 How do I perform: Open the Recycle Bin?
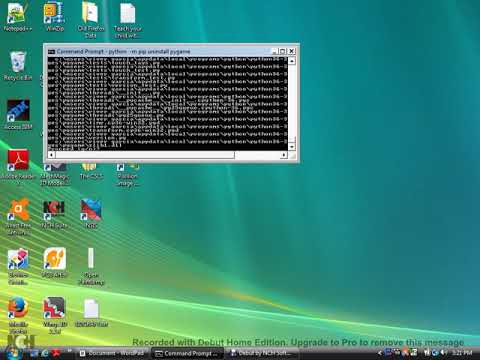17,66
